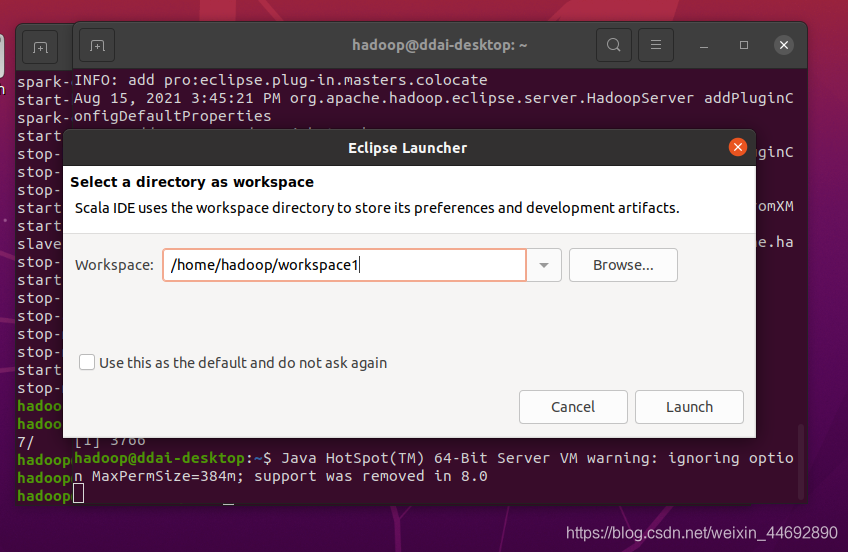Expand the Workspace path dropdown arrow
848x552 pixels.
click(x=544, y=265)
